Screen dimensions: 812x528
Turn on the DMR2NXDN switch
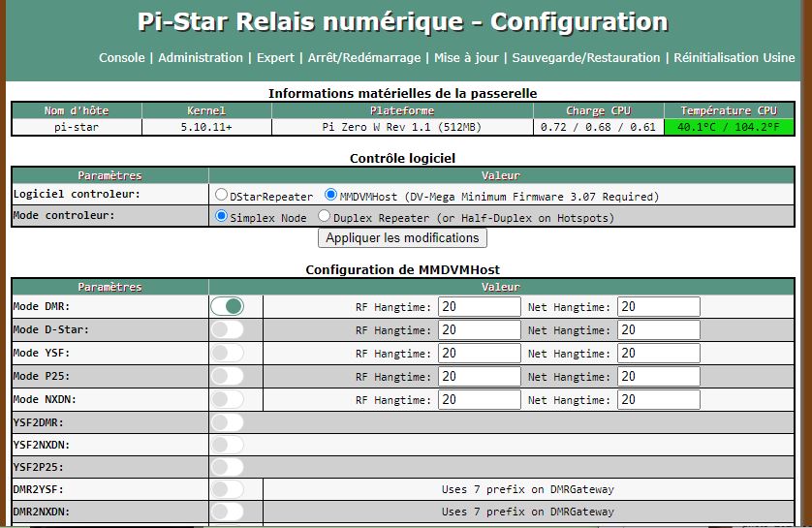pos(228,512)
